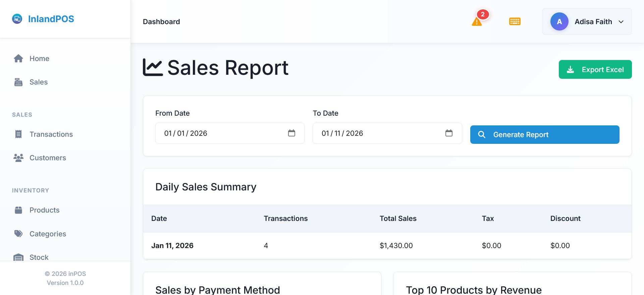Click the Export Excel button
The height and width of the screenshot is (295, 644).
(x=595, y=69)
